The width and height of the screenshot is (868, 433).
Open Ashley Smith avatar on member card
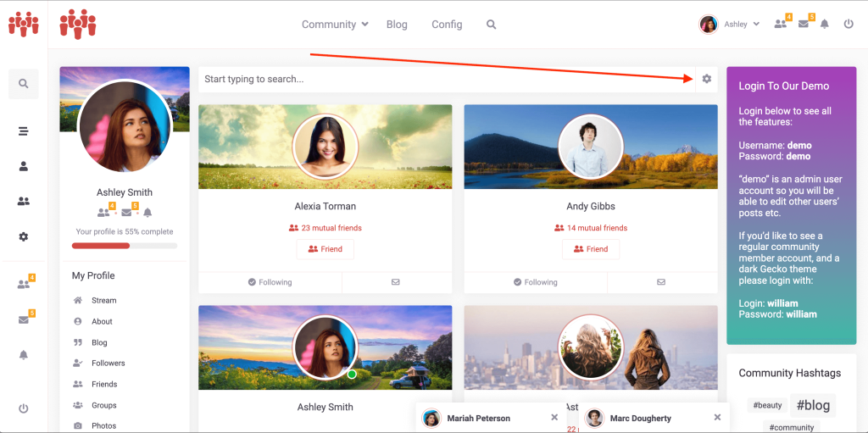click(x=325, y=347)
